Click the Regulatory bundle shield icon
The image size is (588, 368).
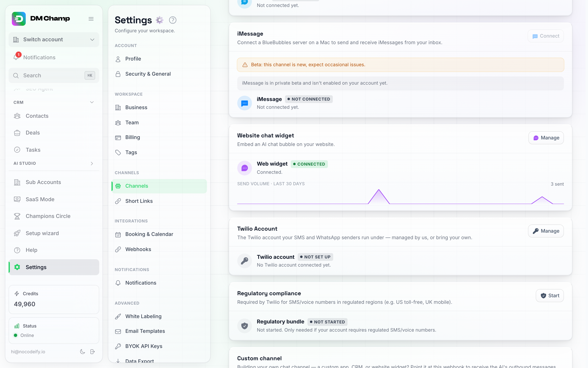tap(244, 326)
